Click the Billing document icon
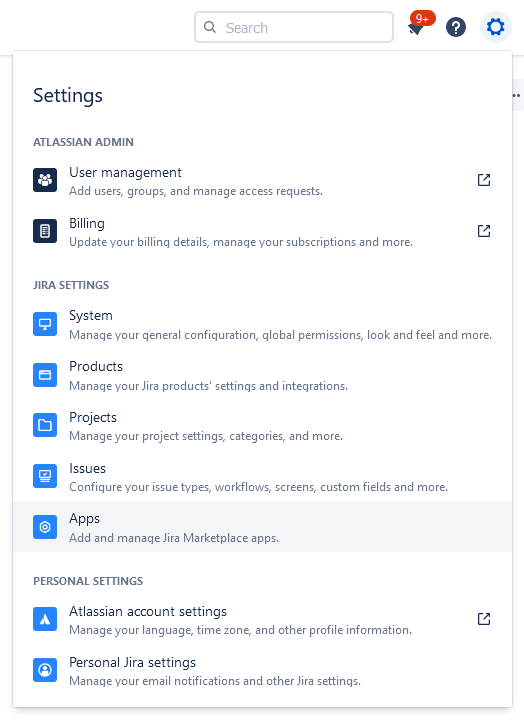Screen dimensions: 524x725 [45, 231]
